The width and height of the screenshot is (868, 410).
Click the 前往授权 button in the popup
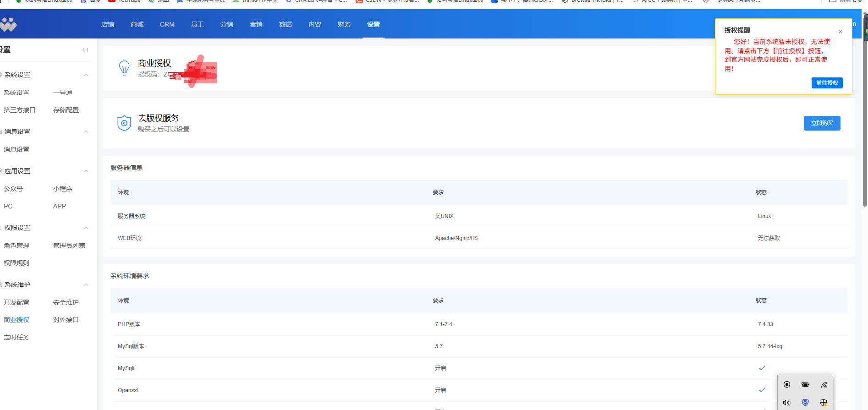(x=827, y=83)
